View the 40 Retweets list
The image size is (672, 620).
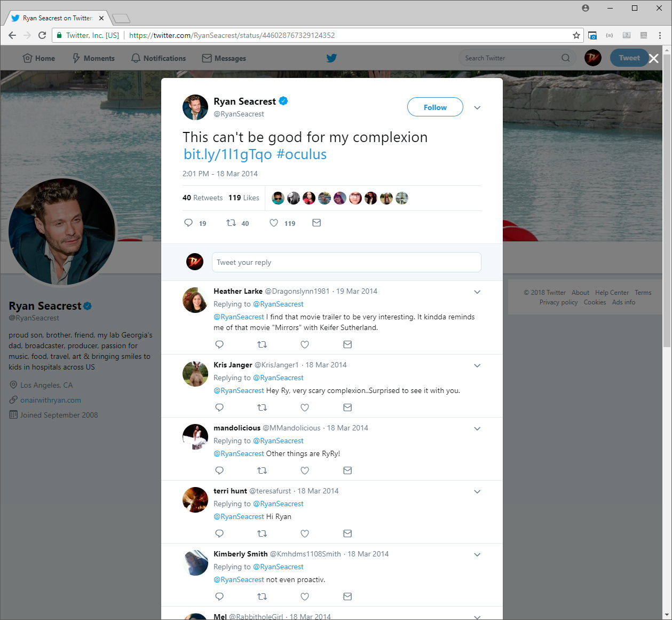tap(202, 198)
